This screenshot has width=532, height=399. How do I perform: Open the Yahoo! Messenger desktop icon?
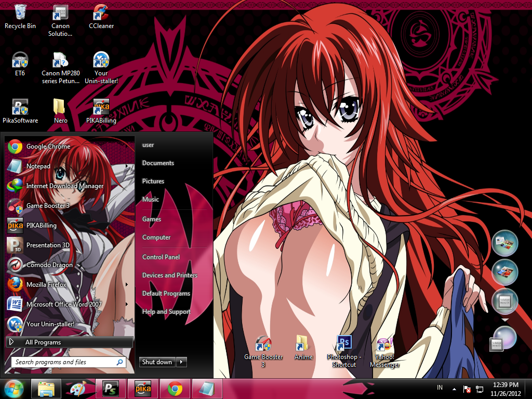point(384,344)
